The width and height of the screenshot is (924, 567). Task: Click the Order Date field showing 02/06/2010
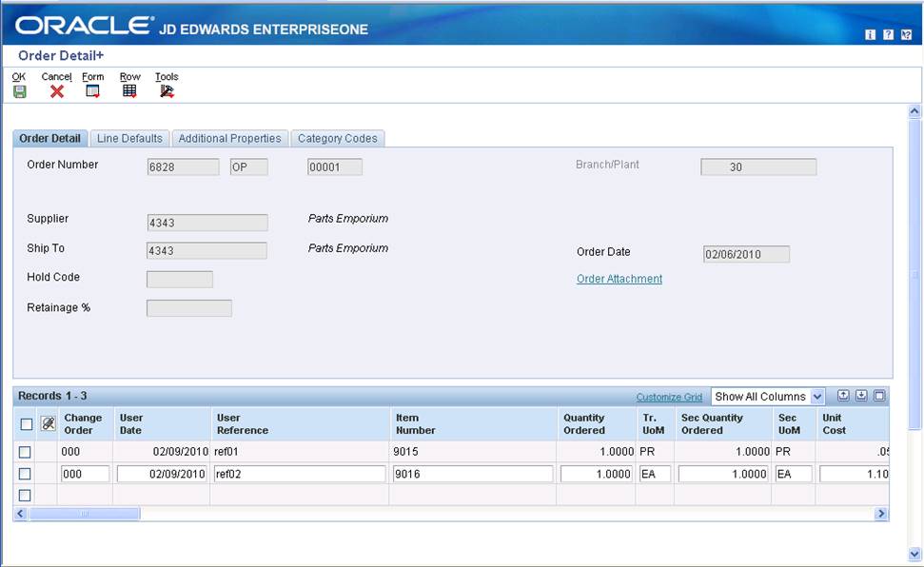click(746, 254)
